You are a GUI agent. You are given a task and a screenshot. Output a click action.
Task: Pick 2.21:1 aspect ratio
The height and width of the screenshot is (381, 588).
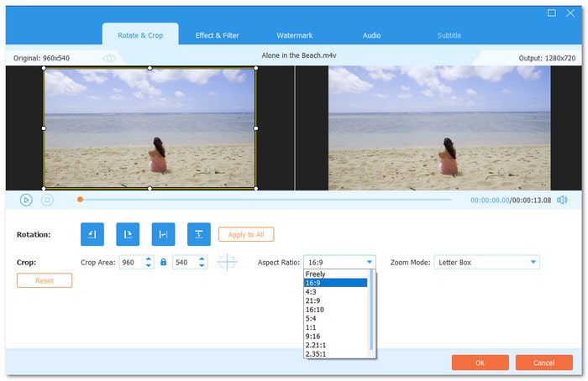(335, 345)
